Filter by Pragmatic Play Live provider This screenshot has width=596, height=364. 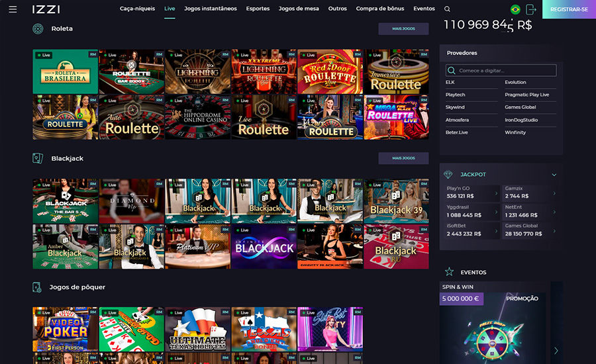tap(527, 95)
